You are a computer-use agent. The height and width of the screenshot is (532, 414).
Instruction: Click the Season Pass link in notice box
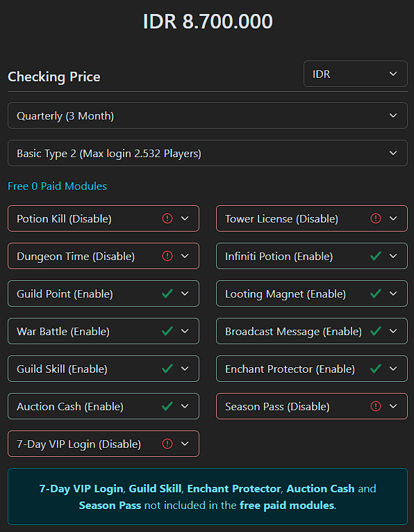click(x=110, y=506)
